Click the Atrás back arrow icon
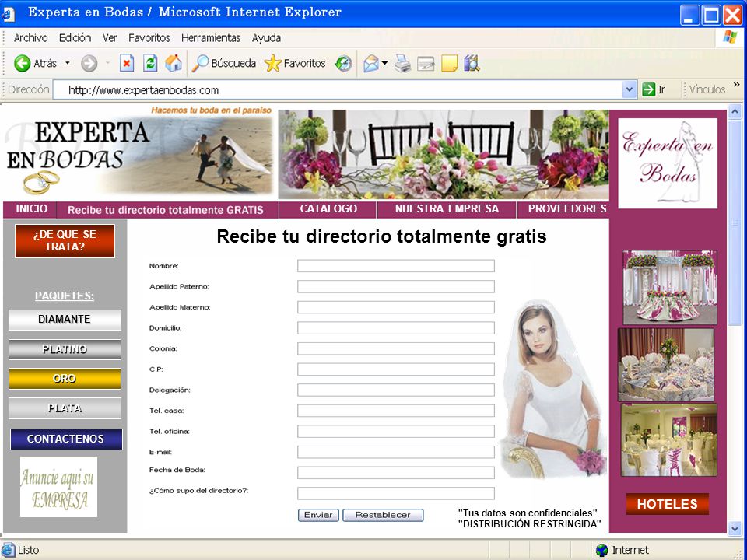 click(x=22, y=63)
